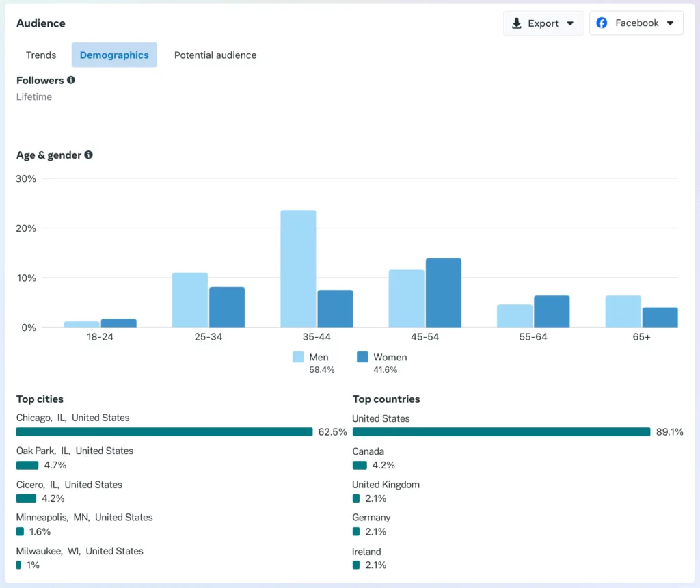Click the Women bar for 55-64

(552, 312)
